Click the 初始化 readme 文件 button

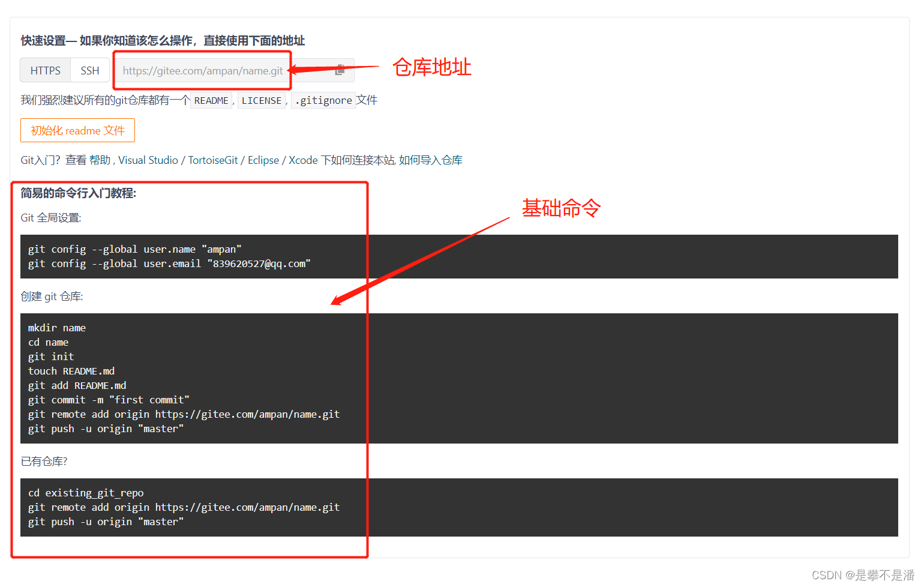(x=77, y=130)
